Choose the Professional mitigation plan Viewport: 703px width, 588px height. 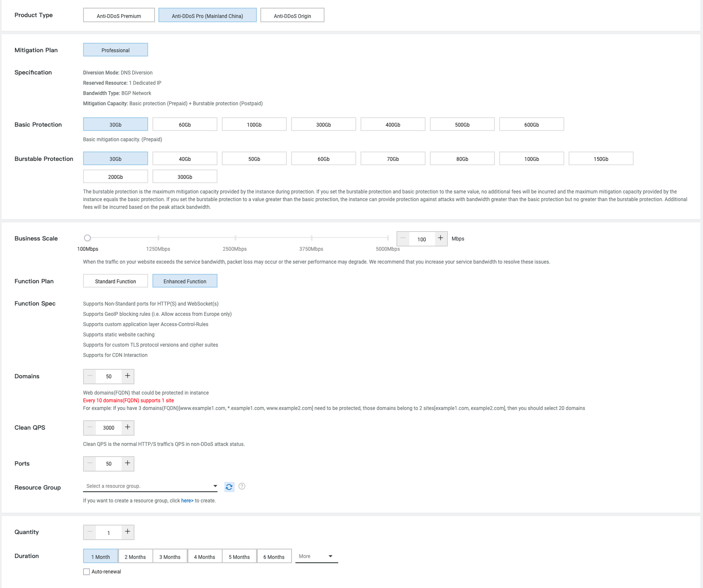(116, 50)
